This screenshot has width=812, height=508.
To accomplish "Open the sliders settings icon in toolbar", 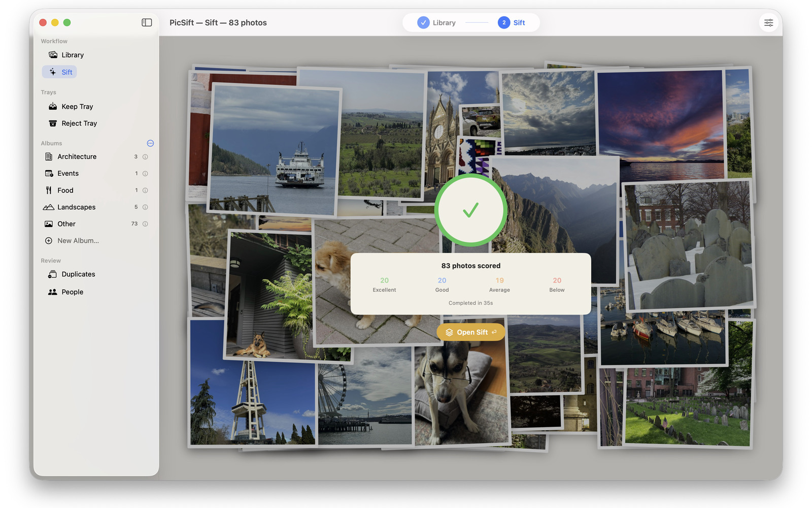I will click(768, 22).
